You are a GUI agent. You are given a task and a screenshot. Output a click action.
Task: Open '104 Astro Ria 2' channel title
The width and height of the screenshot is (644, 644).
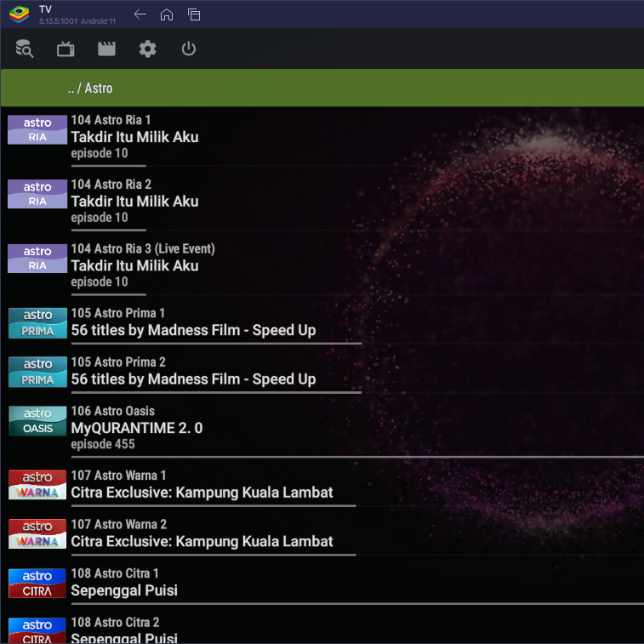(111, 185)
